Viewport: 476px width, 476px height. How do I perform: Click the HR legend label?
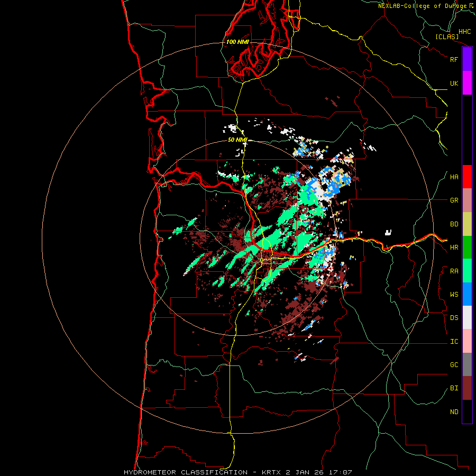pos(454,248)
